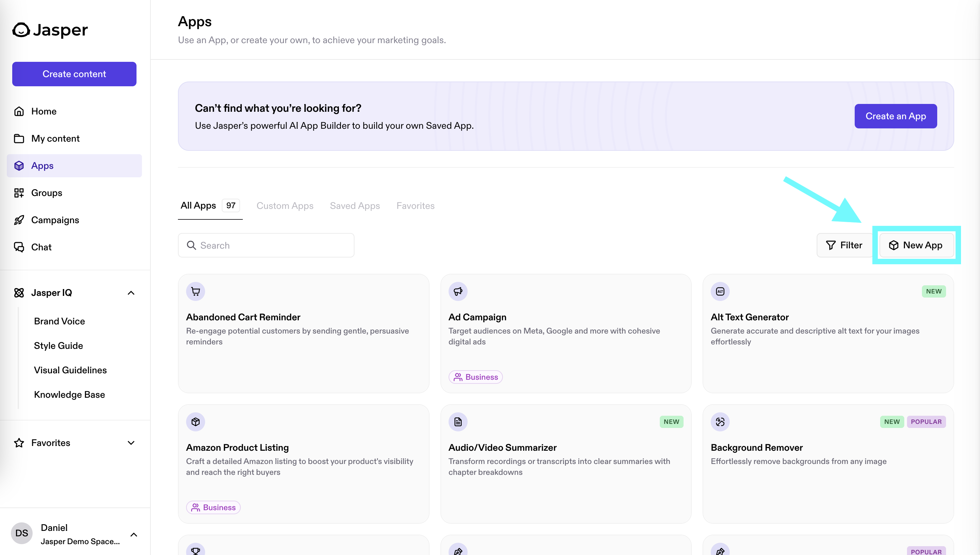980x555 pixels.
Task: Open Groups in the sidebar
Action: click(x=74, y=193)
